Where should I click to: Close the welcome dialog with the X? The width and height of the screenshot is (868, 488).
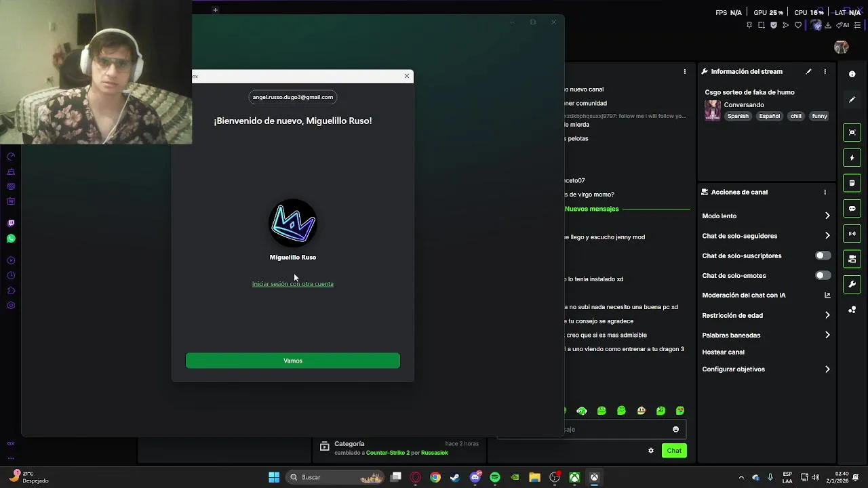pos(407,76)
